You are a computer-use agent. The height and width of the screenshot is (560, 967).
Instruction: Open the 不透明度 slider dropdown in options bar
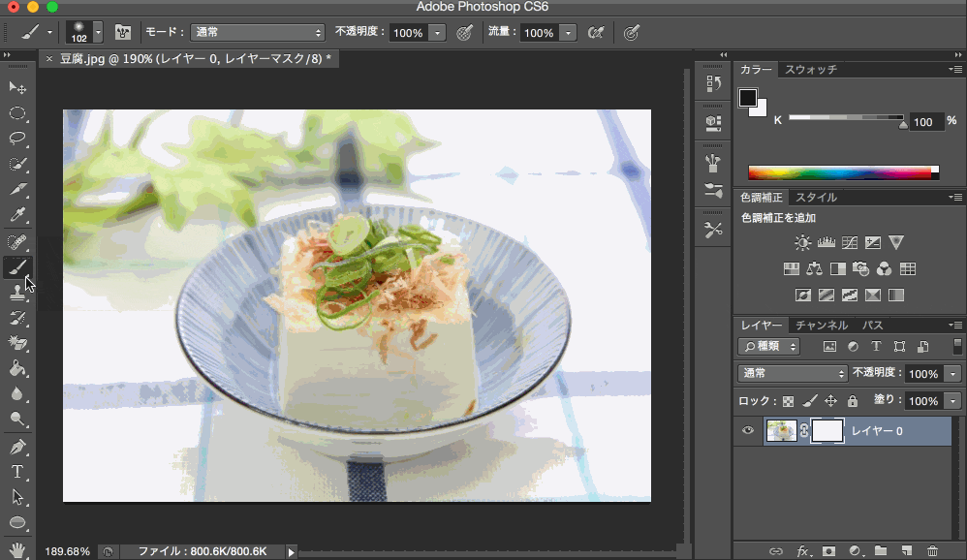pos(437,33)
